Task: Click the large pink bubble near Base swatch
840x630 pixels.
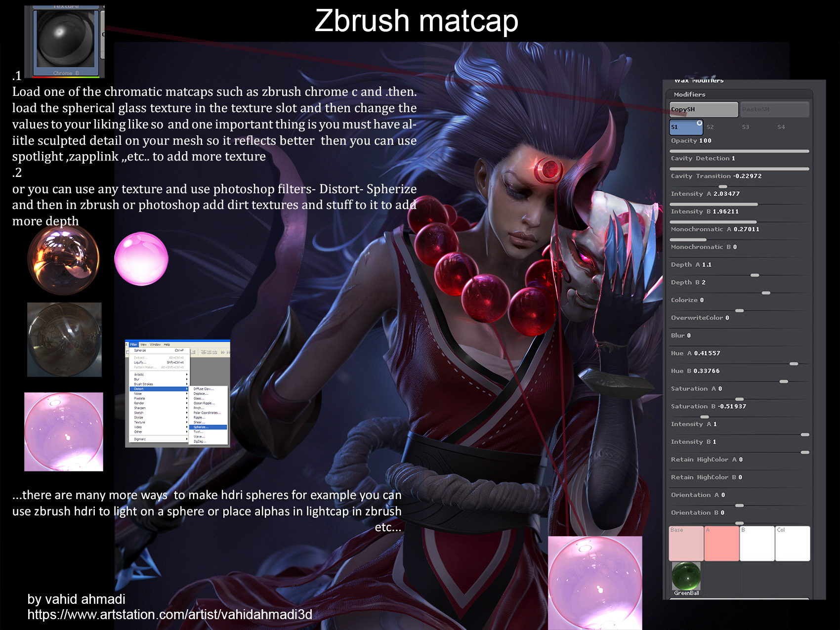Action: point(595,583)
